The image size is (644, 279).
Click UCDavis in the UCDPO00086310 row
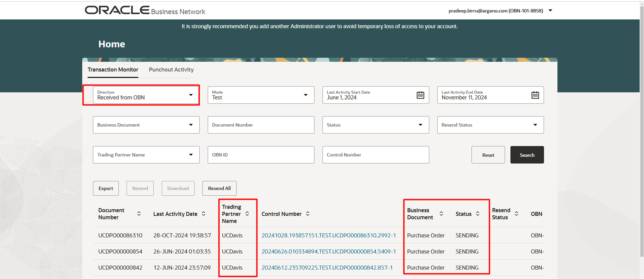point(232,235)
